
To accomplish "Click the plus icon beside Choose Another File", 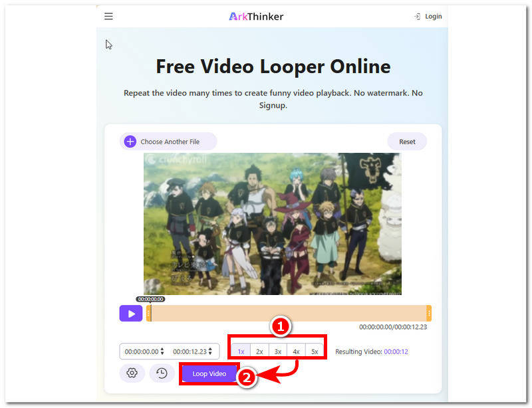I will [x=130, y=141].
